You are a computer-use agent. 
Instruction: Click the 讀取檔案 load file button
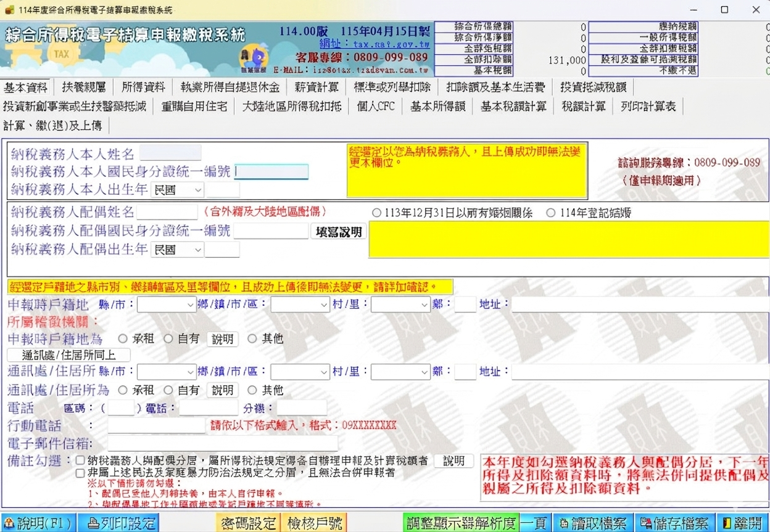click(592, 523)
